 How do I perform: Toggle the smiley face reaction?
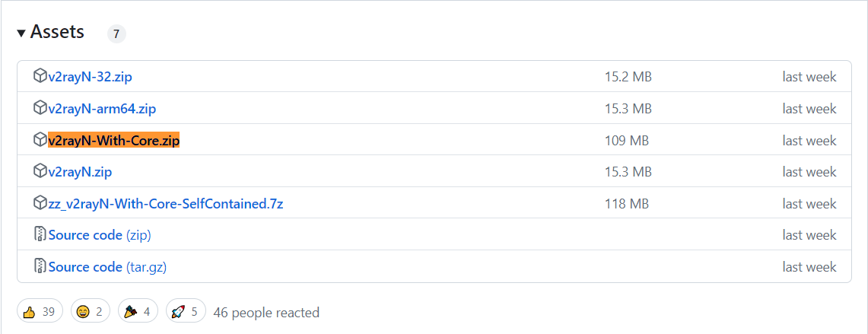(91, 312)
